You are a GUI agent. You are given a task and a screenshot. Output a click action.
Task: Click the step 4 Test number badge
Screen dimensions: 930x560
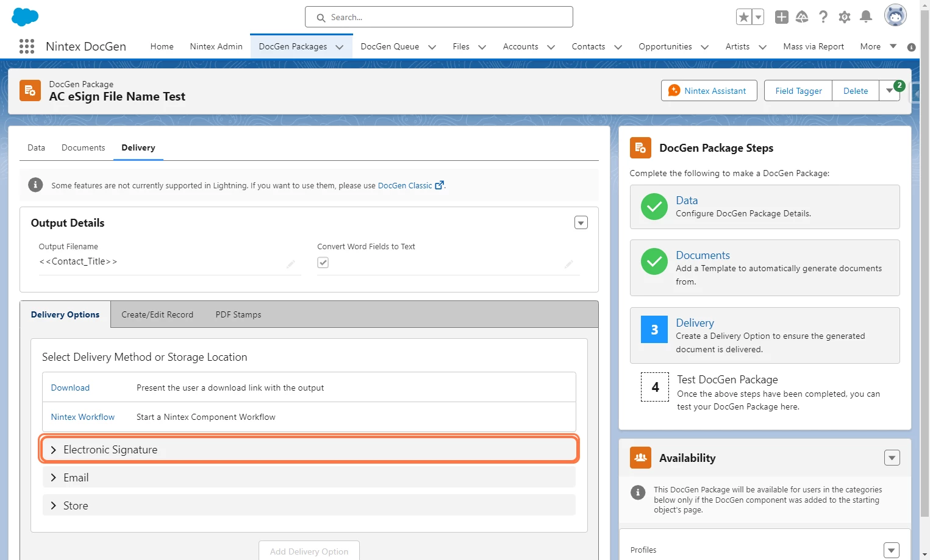point(655,387)
